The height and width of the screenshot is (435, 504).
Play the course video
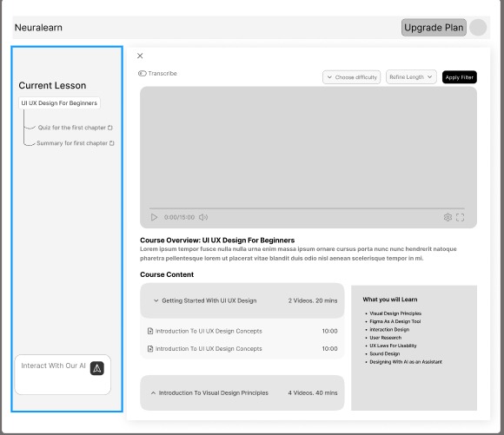(x=154, y=217)
